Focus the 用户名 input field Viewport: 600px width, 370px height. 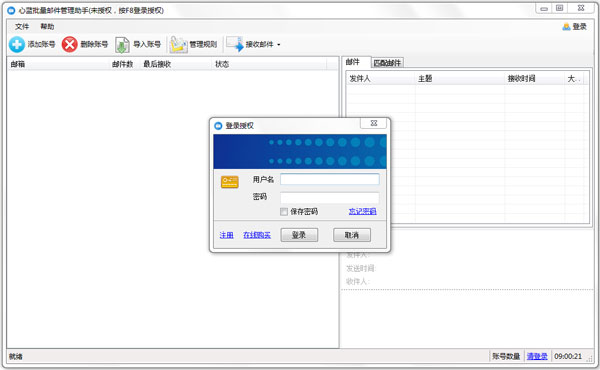330,179
